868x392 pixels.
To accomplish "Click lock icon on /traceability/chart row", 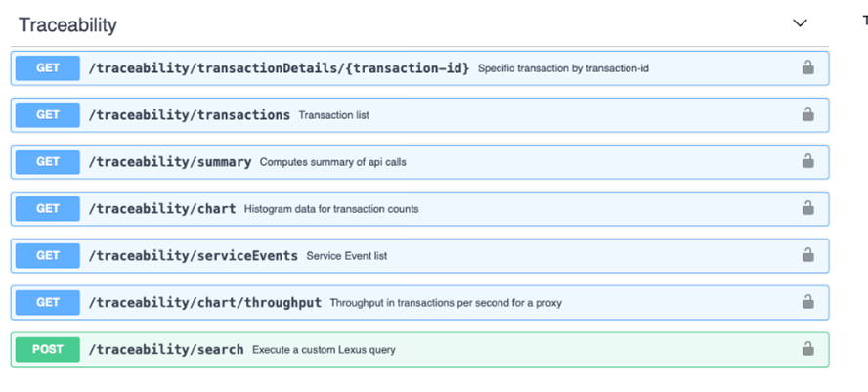I will point(807,208).
